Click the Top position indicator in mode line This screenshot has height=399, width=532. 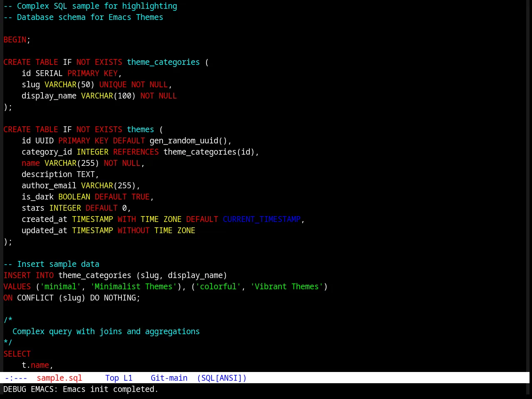(112, 378)
